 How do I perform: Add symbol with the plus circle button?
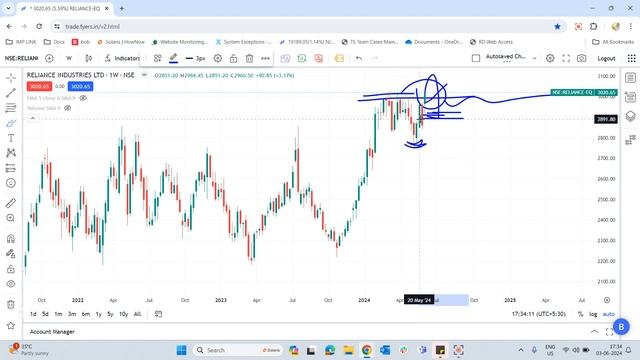(x=49, y=58)
